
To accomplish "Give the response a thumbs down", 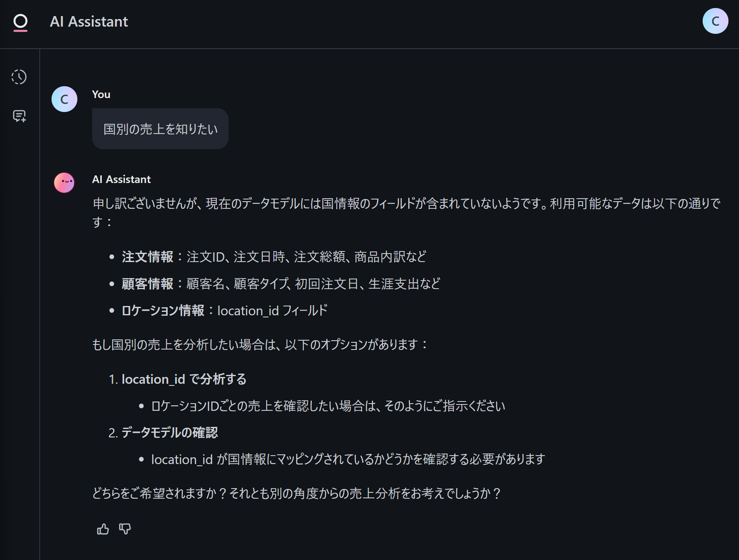I will point(125,529).
